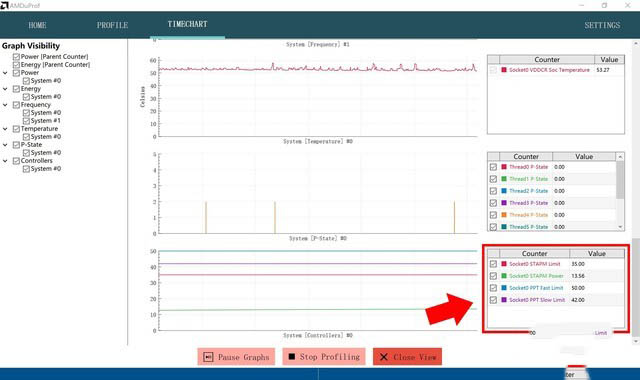The width and height of the screenshot is (640, 380).
Task: Click Socket0 PPT Slow Limit purple swatch
Action: click(x=504, y=300)
